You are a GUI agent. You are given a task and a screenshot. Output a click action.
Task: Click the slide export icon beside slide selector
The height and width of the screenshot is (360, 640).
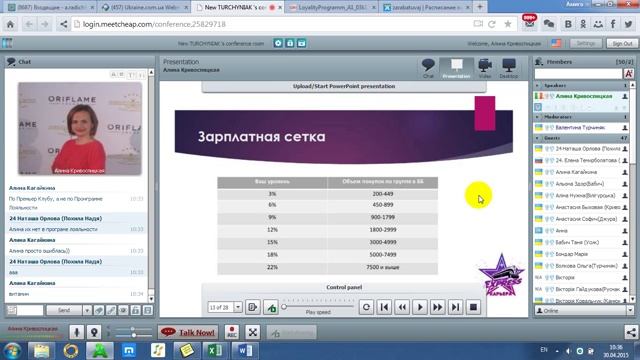[x=253, y=307]
